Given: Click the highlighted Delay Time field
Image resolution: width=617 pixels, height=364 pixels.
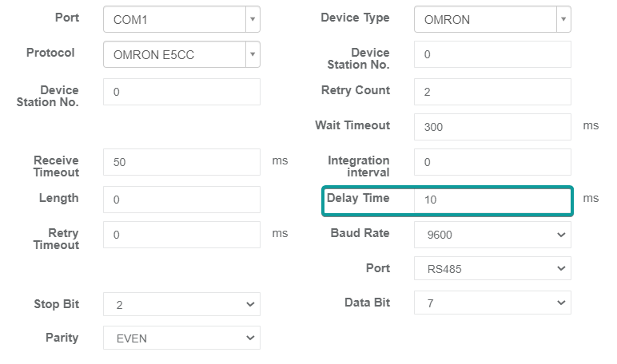Looking at the screenshot, I should [492, 200].
